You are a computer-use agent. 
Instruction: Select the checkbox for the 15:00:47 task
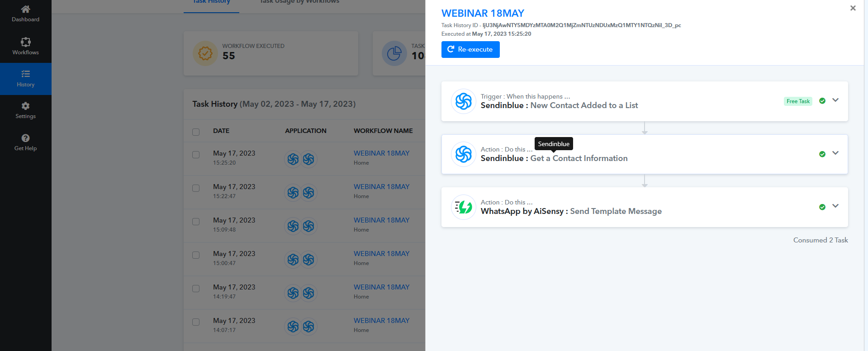[x=196, y=255]
